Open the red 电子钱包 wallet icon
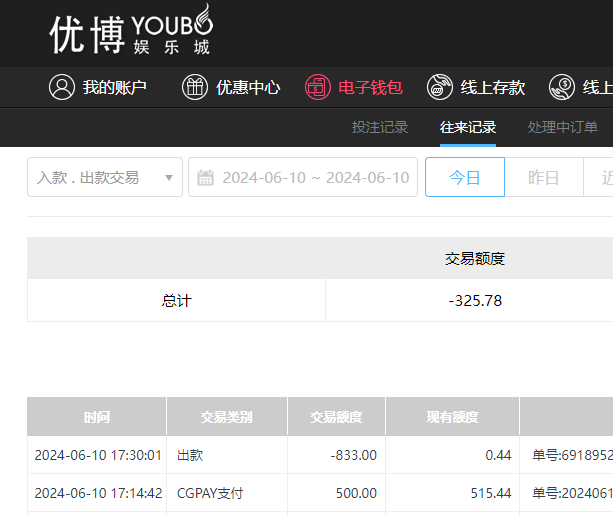The width and height of the screenshot is (613, 516). (x=318, y=87)
